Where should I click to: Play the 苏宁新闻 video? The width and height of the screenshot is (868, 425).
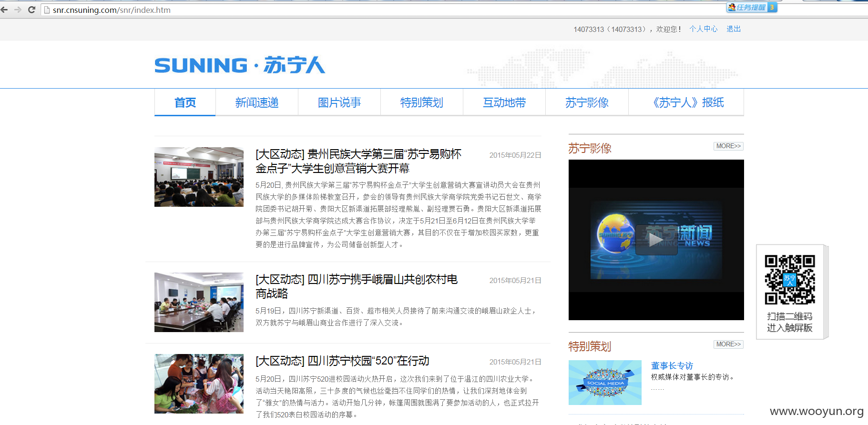656,240
